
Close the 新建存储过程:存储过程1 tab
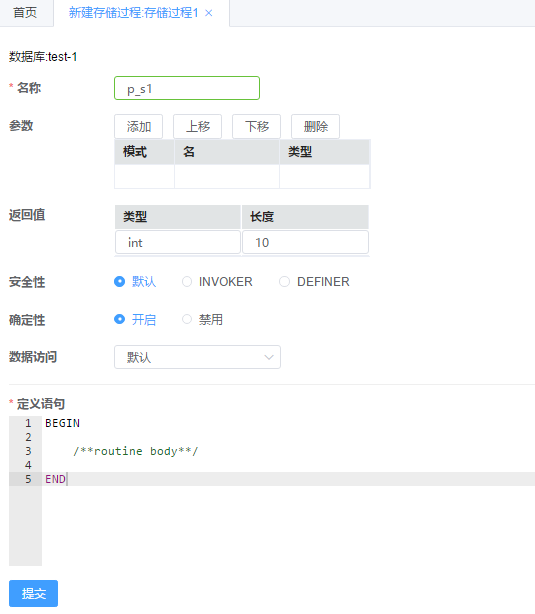(x=209, y=13)
